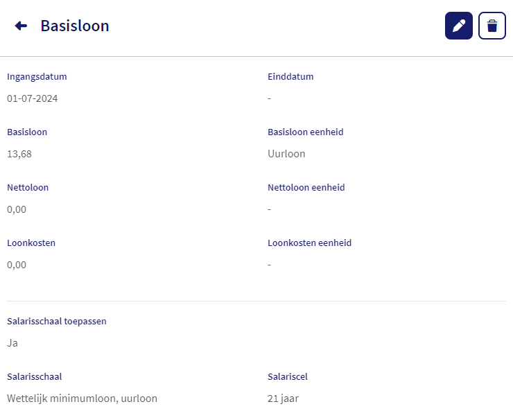513x420 pixels.
Task: Click the Einddatum field label
Action: point(290,77)
